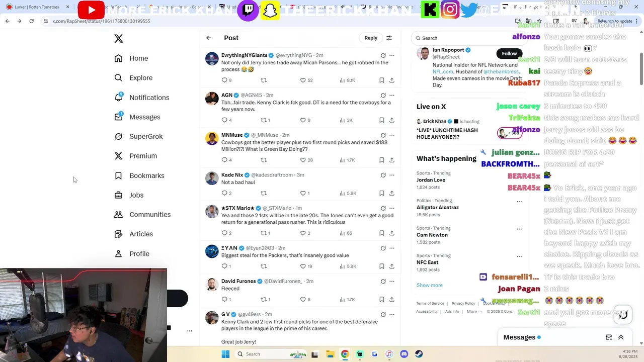Reload the page in Chrome
The image size is (644, 362).
tap(31, 21)
